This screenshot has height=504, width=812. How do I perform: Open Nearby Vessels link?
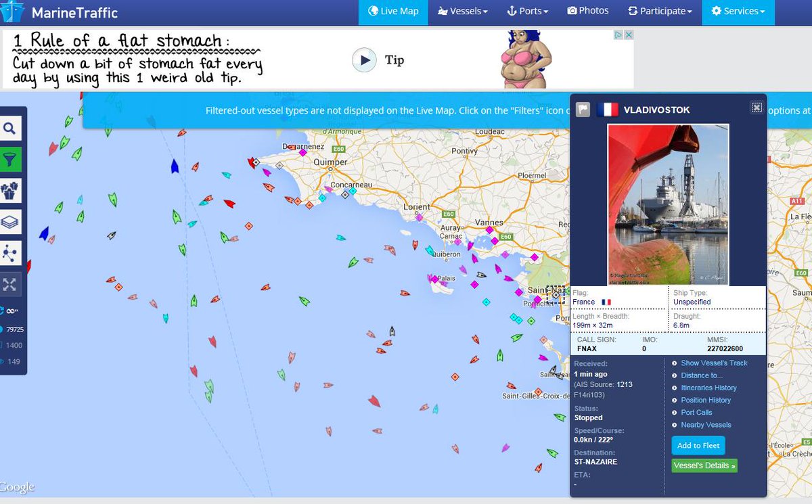pos(706,425)
